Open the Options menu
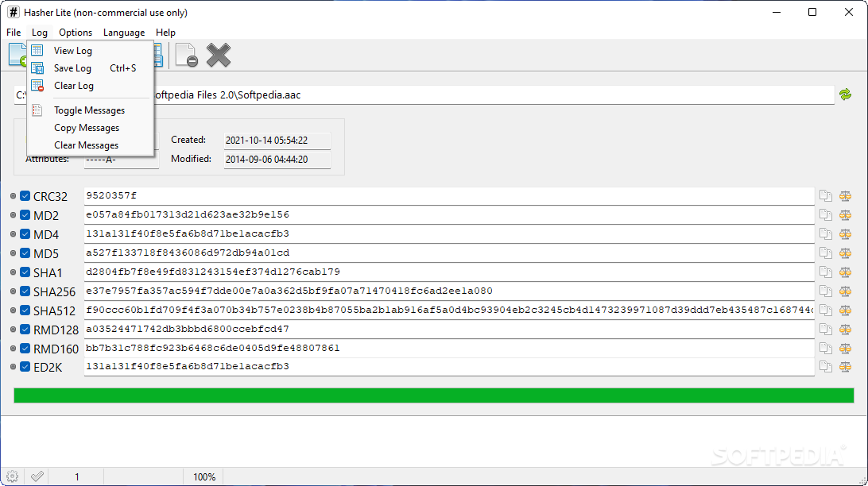This screenshot has height=486, width=868. click(x=76, y=32)
